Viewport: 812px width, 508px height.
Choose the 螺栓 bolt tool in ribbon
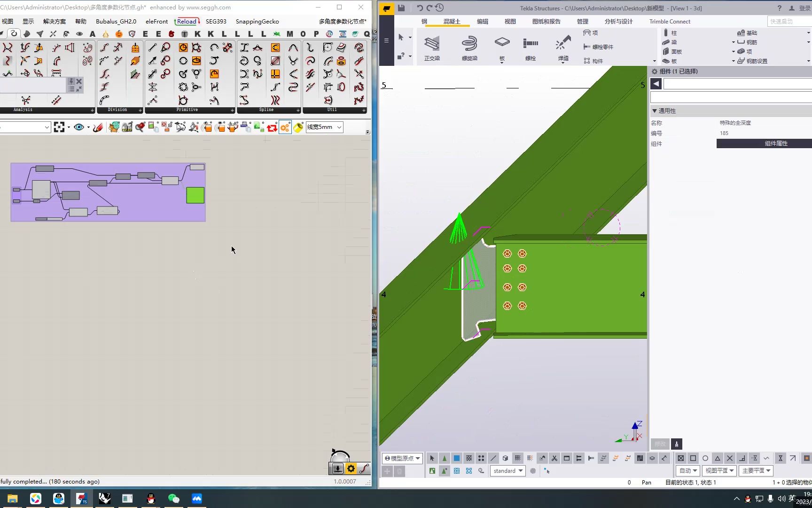[531, 48]
